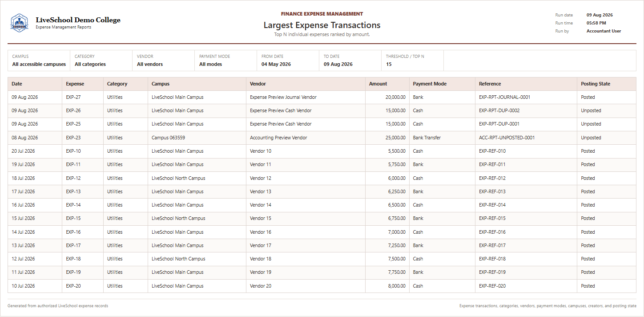Image resolution: width=644 pixels, height=317 pixels.
Task: Click the Expense column header
Action: [x=83, y=84]
